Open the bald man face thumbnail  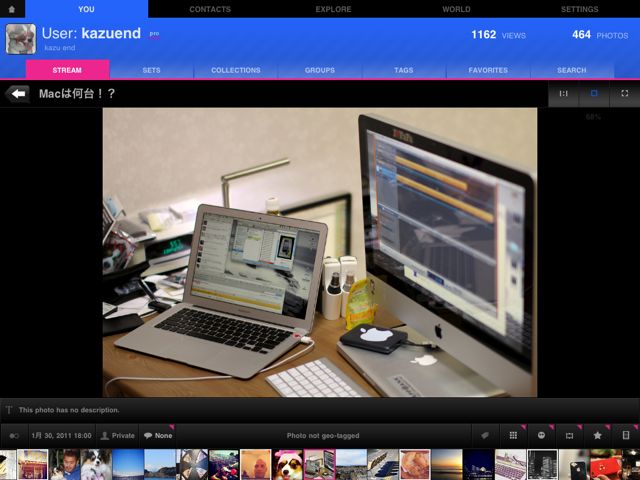coord(256,464)
